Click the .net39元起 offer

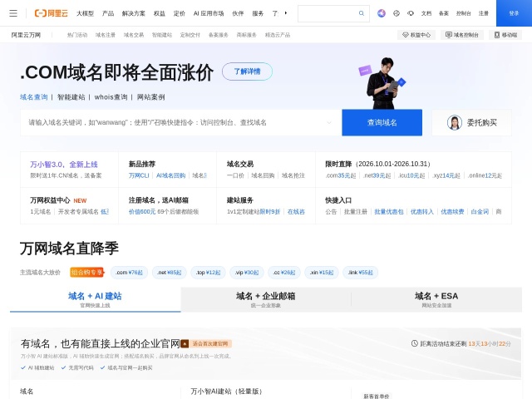point(377,175)
